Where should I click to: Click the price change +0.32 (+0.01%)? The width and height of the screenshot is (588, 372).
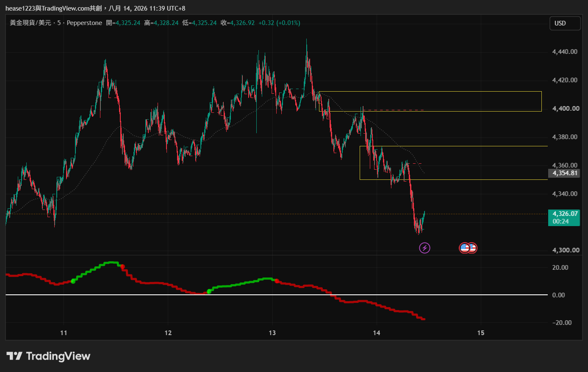click(279, 23)
